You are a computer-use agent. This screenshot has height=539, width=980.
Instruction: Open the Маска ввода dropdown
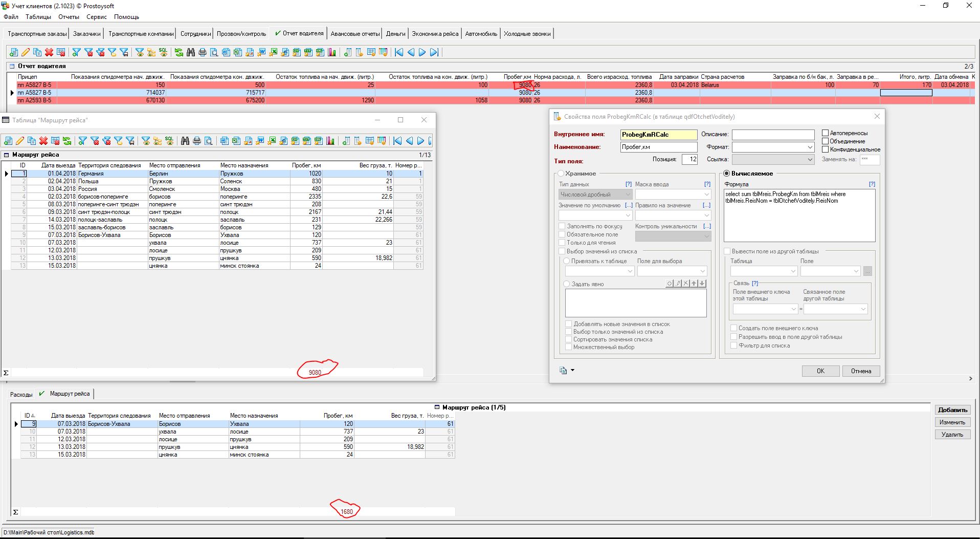[x=706, y=195]
